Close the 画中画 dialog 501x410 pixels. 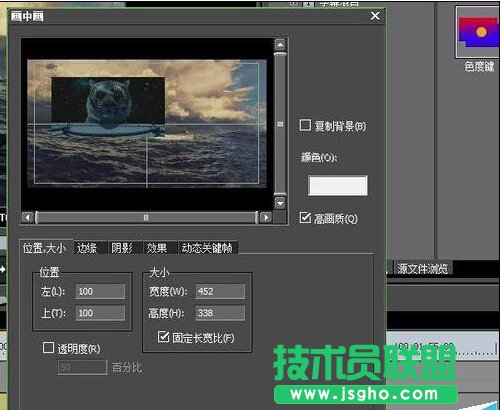[375, 16]
